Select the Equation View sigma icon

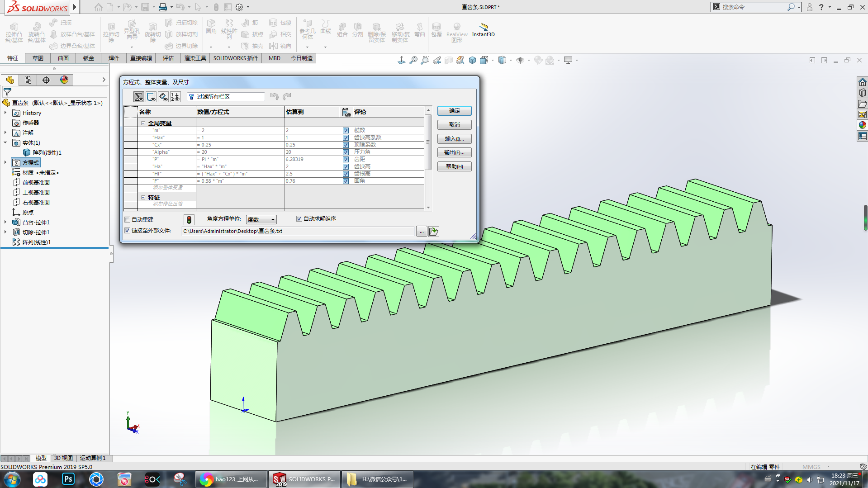[x=138, y=97]
